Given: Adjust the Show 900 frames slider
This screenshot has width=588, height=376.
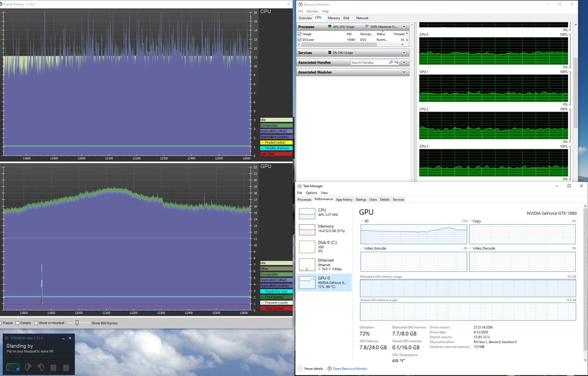Looking at the screenshot, I should pos(77,322).
